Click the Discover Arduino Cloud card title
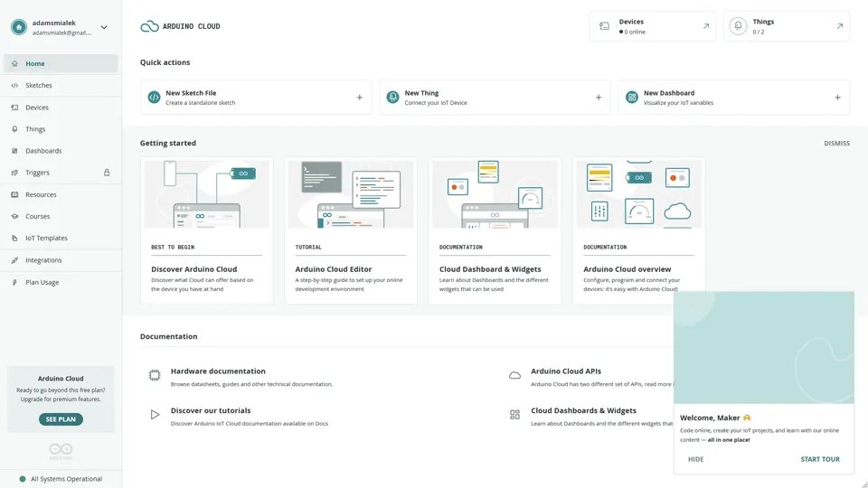 pyautogui.click(x=193, y=269)
